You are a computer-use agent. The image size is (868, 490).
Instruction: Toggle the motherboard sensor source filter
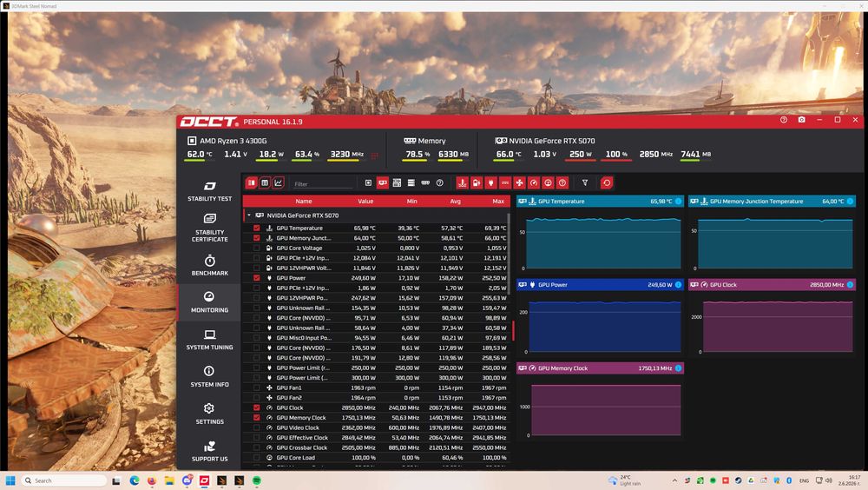(x=397, y=183)
